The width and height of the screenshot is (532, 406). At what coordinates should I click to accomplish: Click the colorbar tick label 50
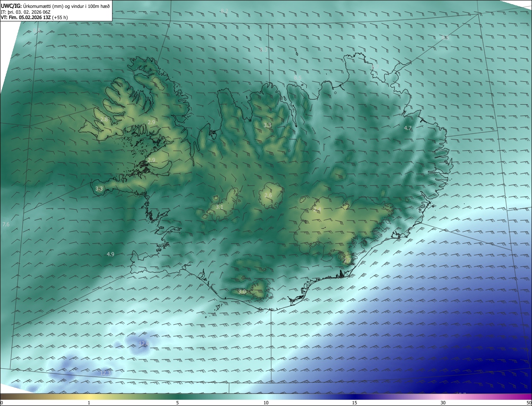coord(529,403)
